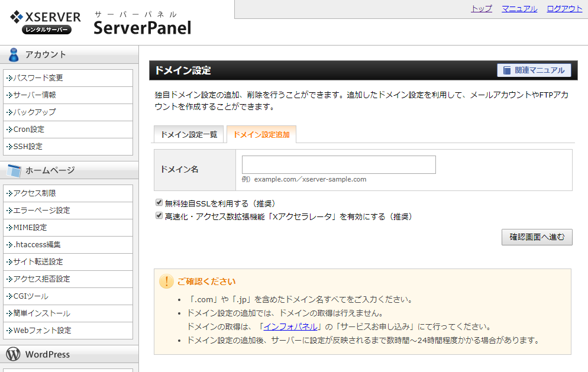The width and height of the screenshot is (588, 372).
Task: Open サーバー情報 in the sidebar
Action: (68, 95)
